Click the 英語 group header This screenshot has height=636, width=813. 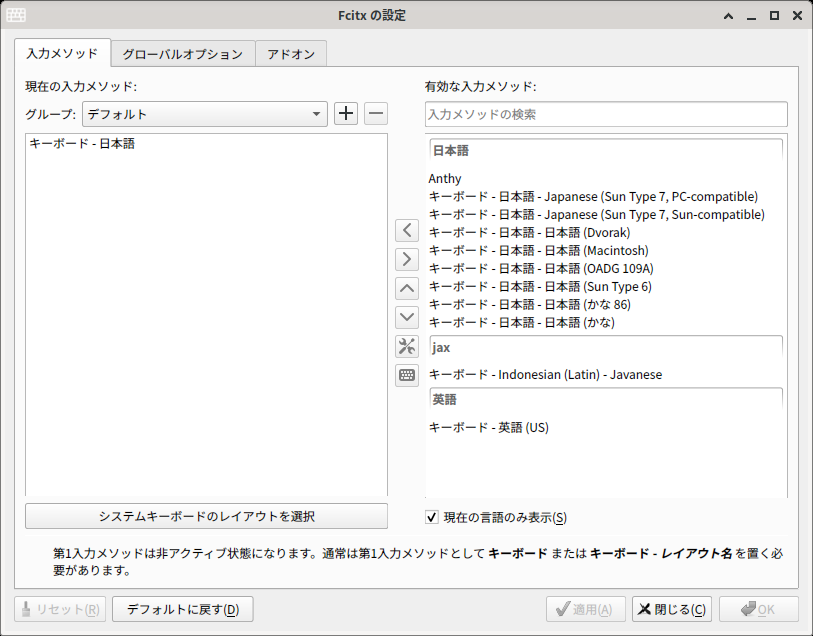tap(606, 400)
